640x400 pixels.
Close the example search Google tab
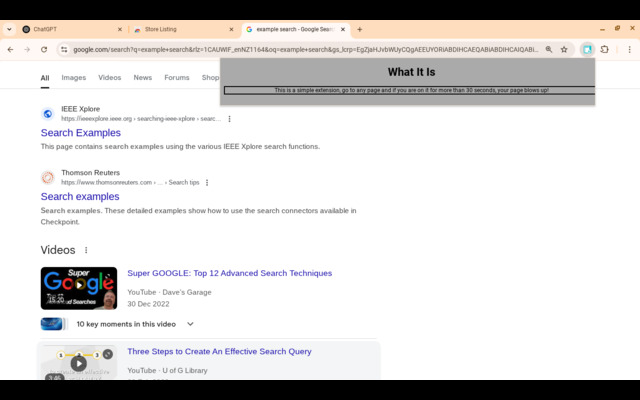pos(343,29)
